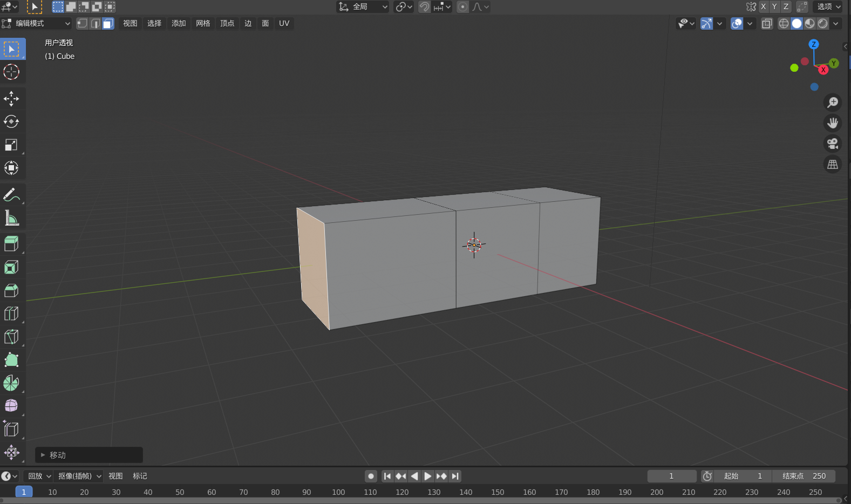
Task: Select the Extrude Region tool
Action: point(12,244)
